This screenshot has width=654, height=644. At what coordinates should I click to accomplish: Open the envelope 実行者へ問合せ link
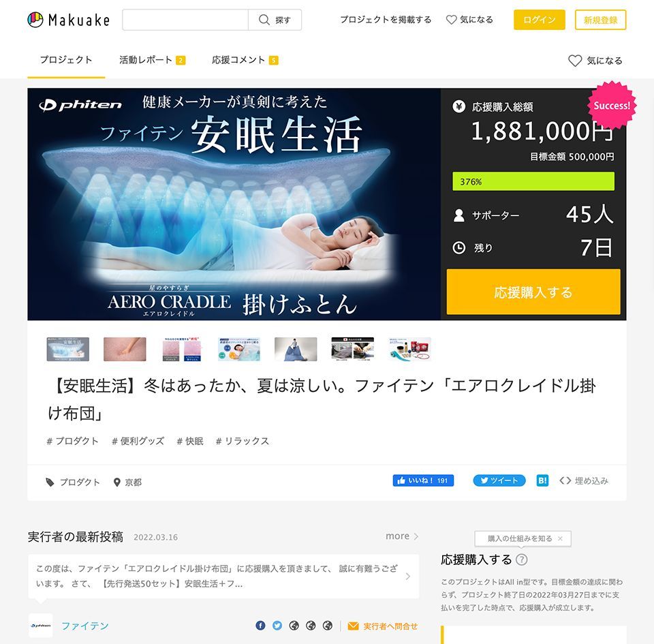pyautogui.click(x=382, y=626)
